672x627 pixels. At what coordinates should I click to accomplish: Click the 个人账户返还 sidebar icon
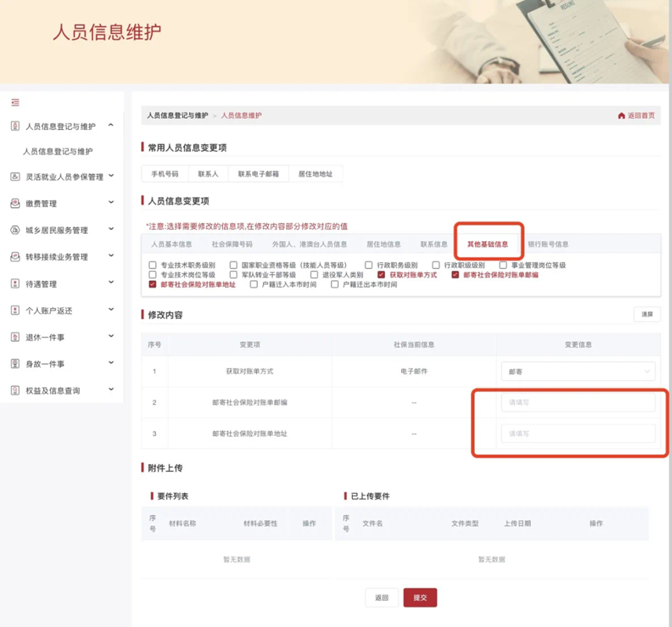pos(15,310)
